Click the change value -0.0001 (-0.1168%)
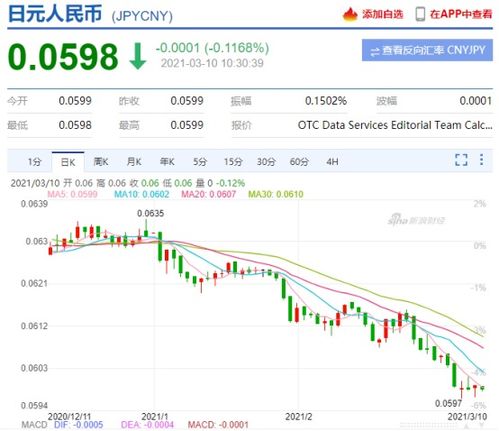 (212, 48)
